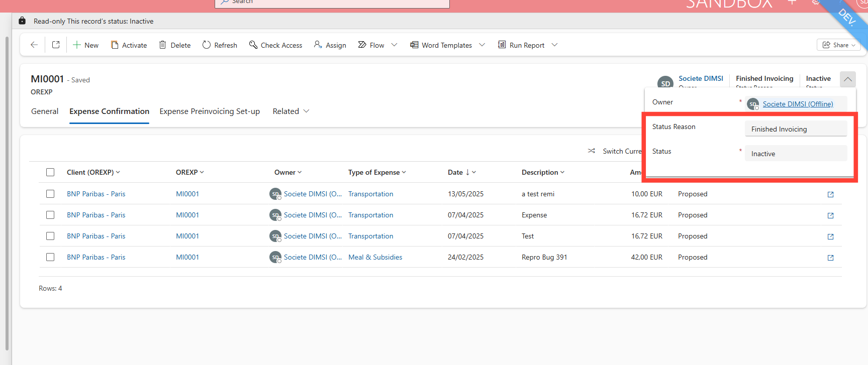Select the 'Test' description row checkbox

click(50, 236)
